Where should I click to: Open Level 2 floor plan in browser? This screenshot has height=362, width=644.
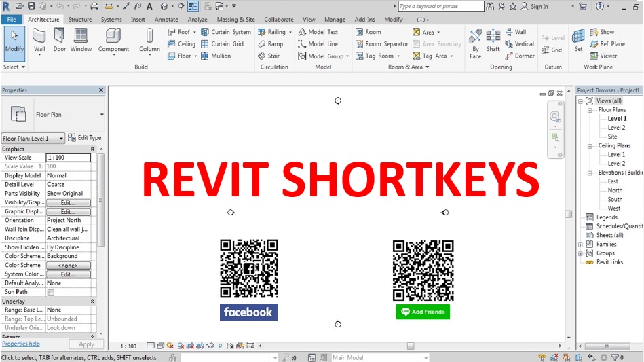pyautogui.click(x=616, y=128)
